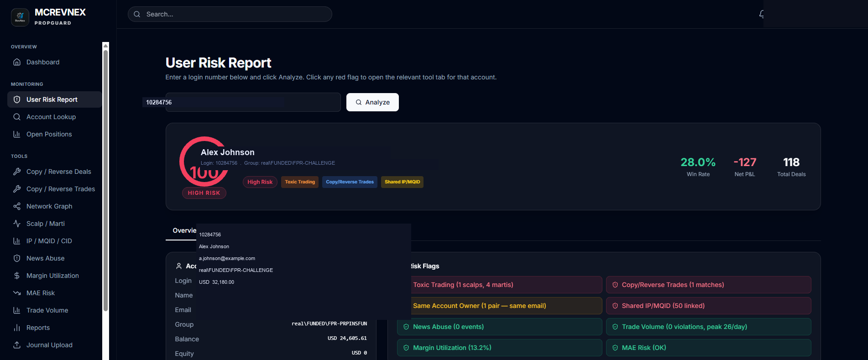Click Journal Upload arrow icon

17,345
